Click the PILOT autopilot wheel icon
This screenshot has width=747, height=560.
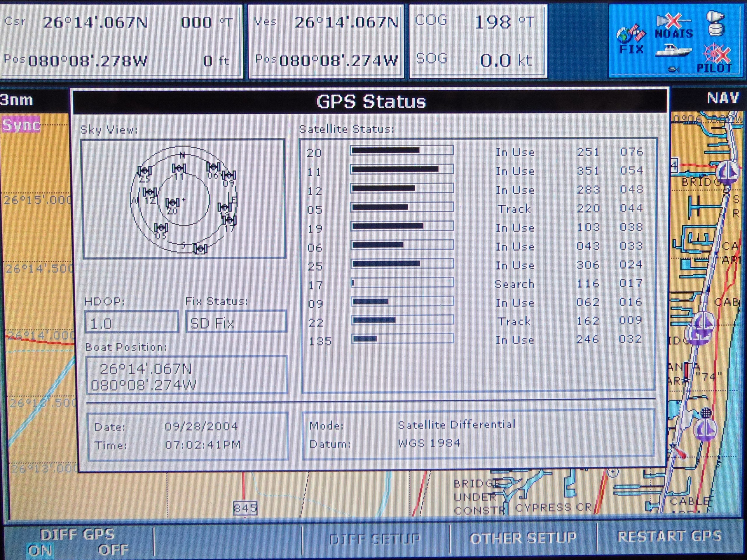click(x=717, y=58)
